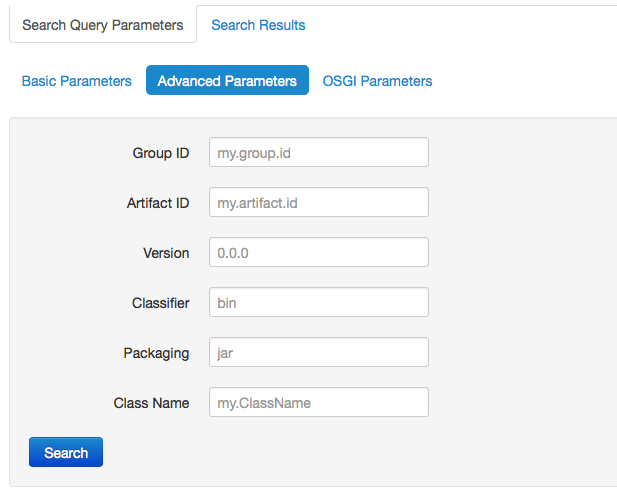Click the Artifact ID label text
Image resolution: width=617 pixels, height=496 pixels.
click(x=151, y=203)
